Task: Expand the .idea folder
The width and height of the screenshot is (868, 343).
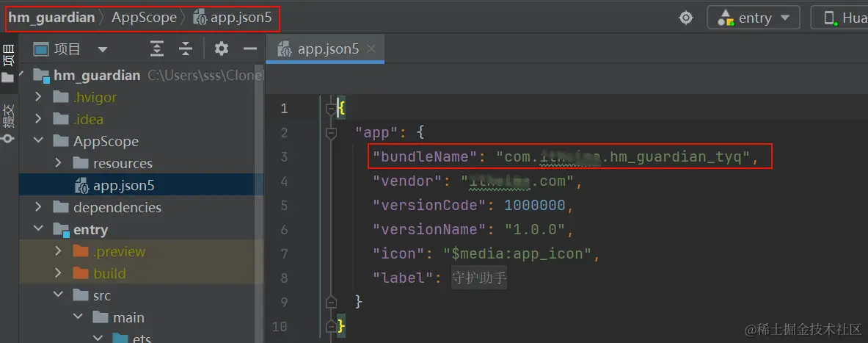Action: tap(38, 119)
